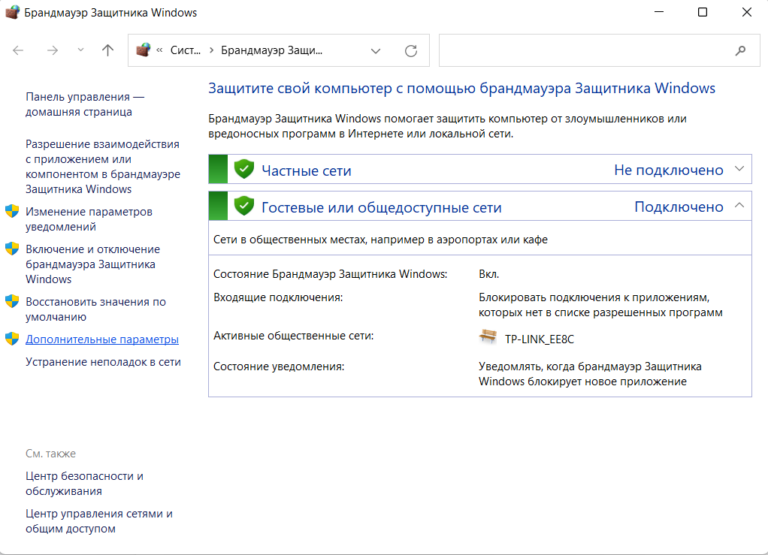
Task: Open address bar history dropdown
Action: click(x=376, y=51)
